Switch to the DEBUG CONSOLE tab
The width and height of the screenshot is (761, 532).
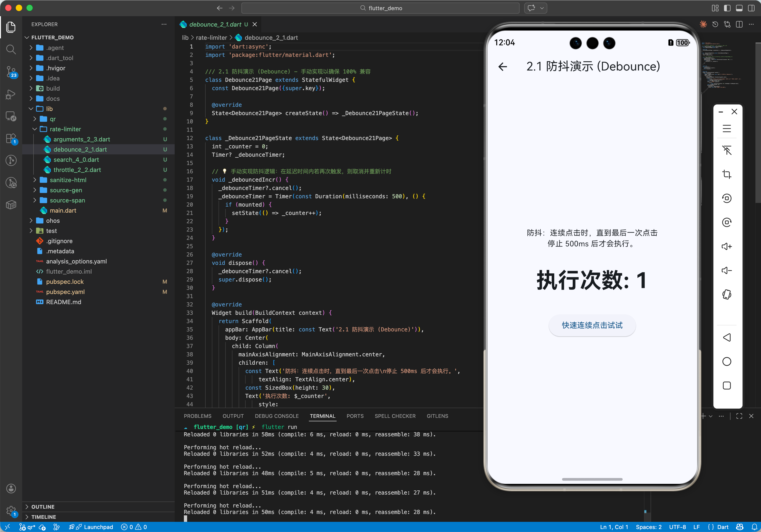click(277, 416)
